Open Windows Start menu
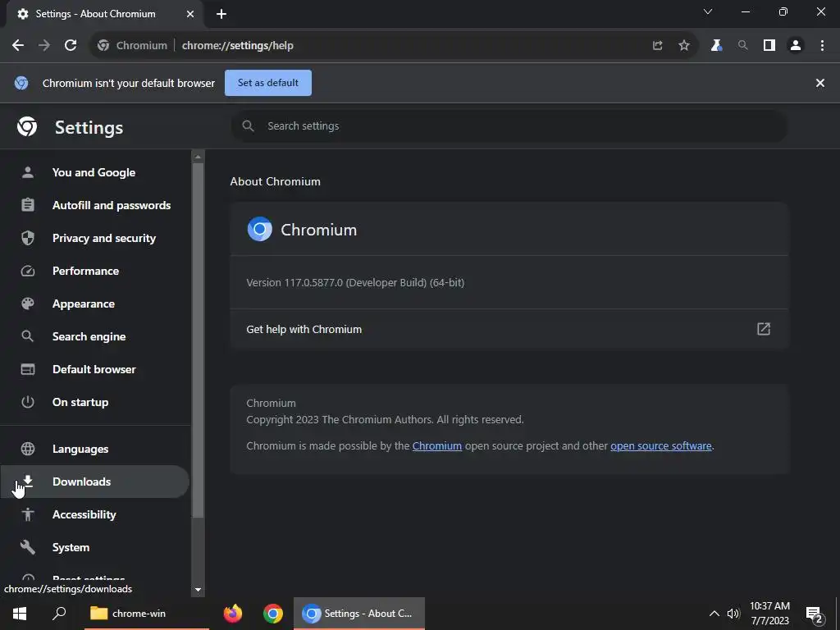This screenshot has width=840, height=630. click(20, 614)
